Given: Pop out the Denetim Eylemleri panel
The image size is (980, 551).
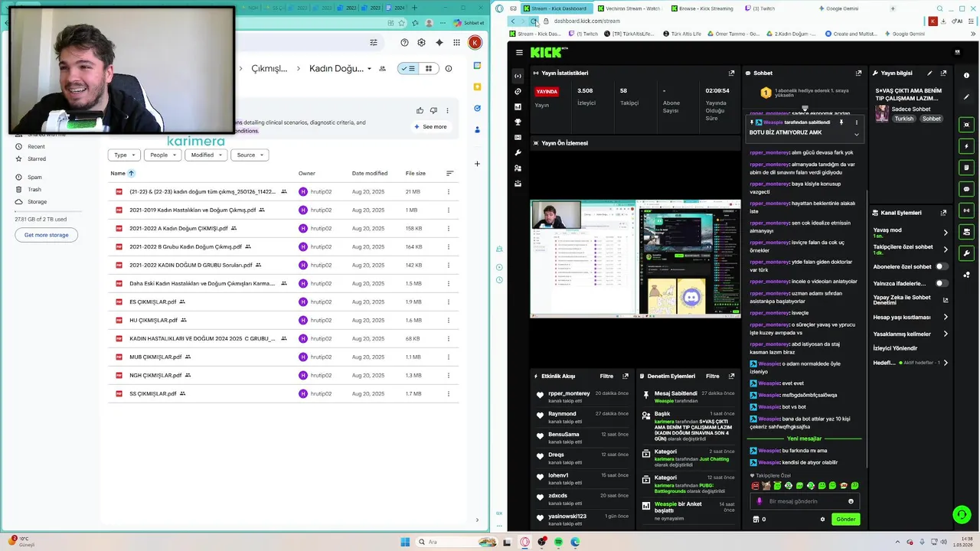Looking at the screenshot, I should click(x=731, y=377).
